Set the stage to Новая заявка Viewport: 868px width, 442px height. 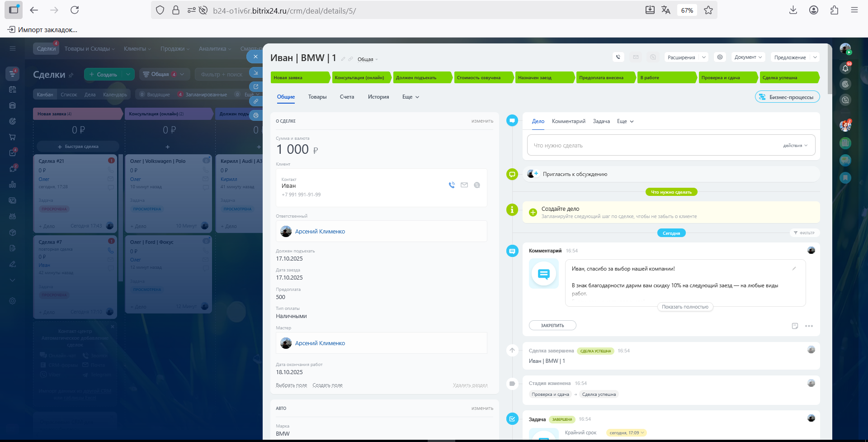[x=300, y=78]
